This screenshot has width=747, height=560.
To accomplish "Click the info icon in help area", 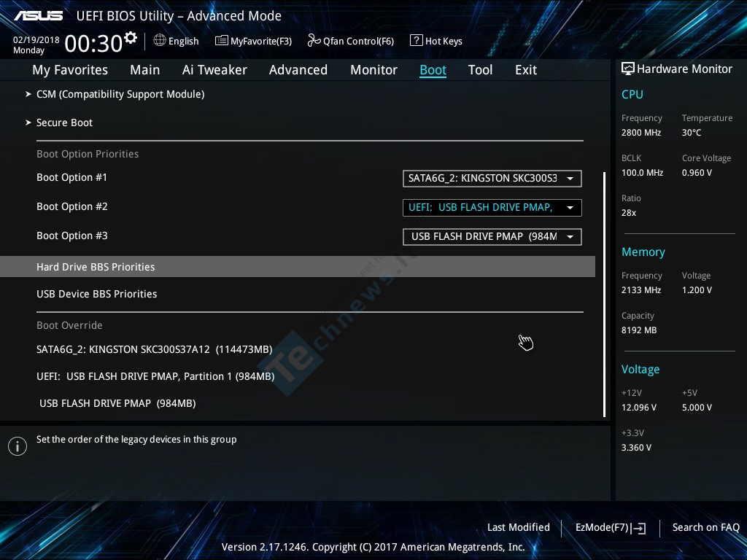I will pyautogui.click(x=18, y=446).
